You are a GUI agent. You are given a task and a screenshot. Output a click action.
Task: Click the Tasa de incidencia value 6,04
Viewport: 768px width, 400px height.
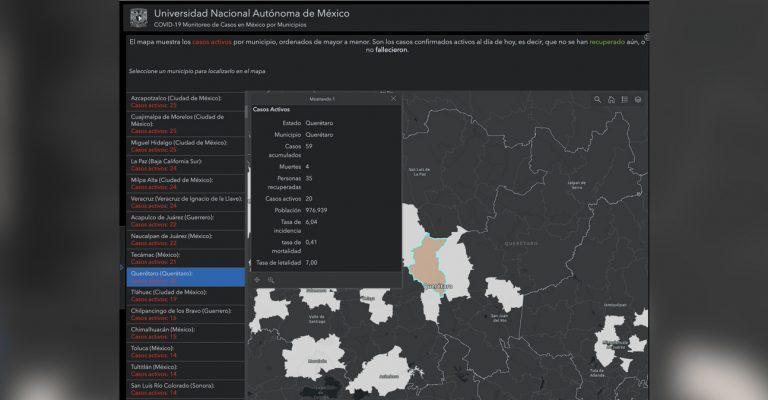click(312, 222)
